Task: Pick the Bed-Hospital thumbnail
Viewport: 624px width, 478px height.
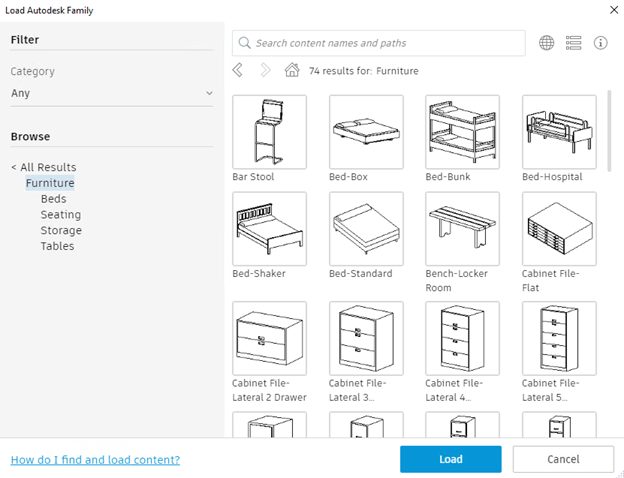Action: [x=559, y=132]
